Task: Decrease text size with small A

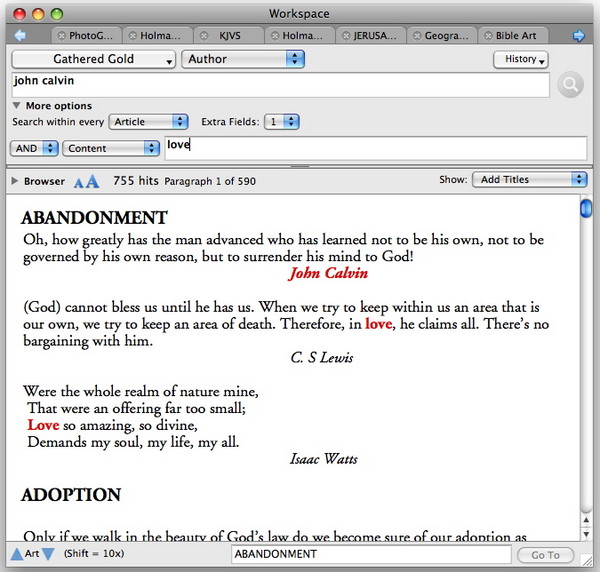Action: (x=79, y=182)
